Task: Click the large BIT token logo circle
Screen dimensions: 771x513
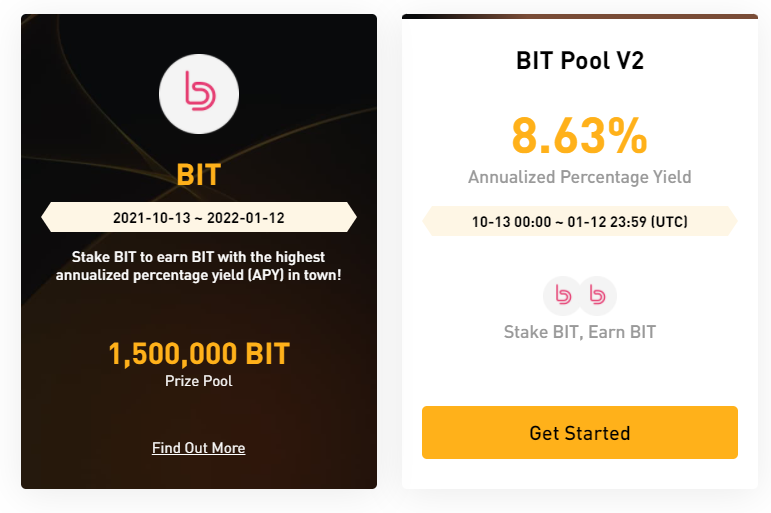Action: [199, 94]
